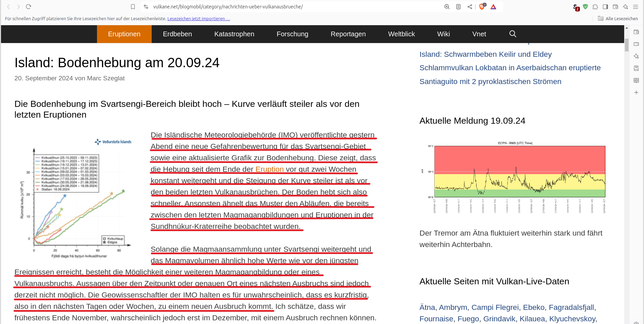Open Leo AI star icon in sidebar

coord(636,56)
